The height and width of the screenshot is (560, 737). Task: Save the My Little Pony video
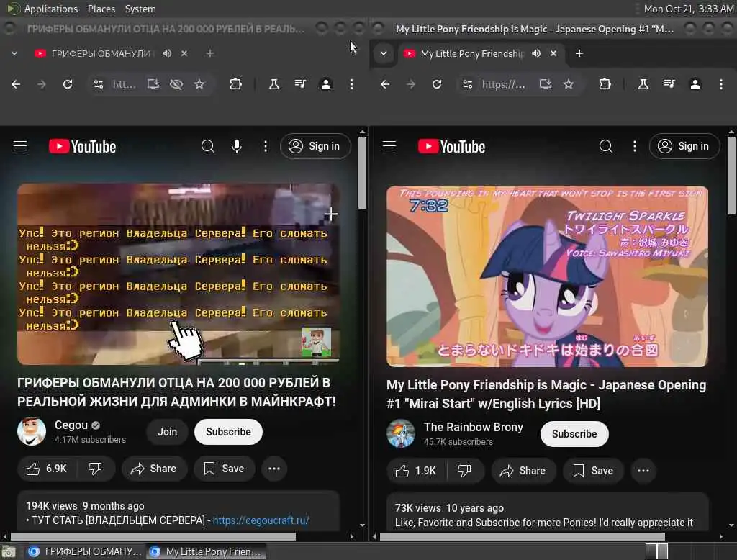(x=593, y=471)
